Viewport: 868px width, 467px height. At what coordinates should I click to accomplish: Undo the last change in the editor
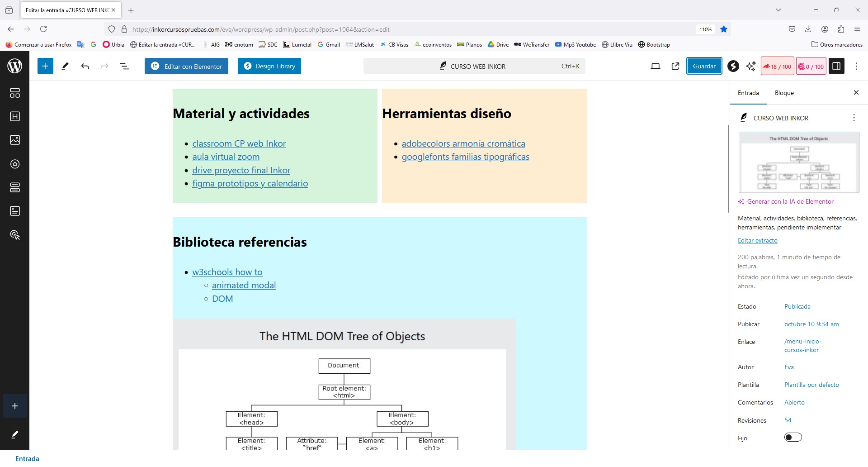(85, 66)
